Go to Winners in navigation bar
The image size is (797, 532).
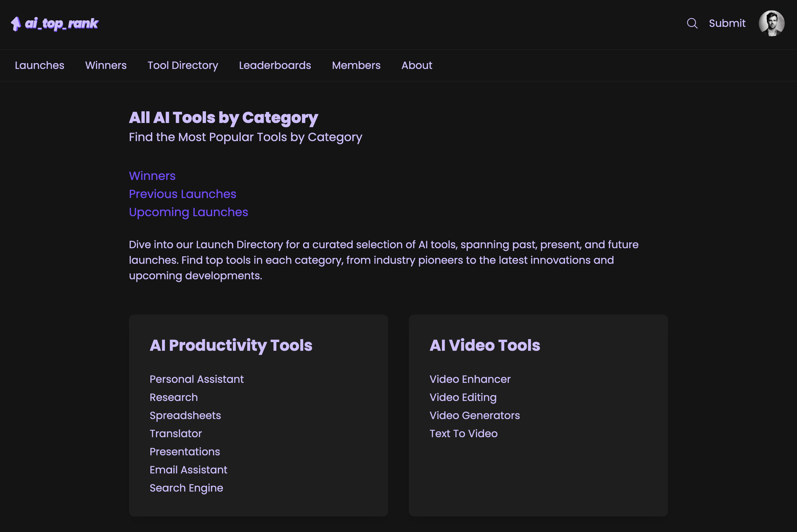click(106, 65)
